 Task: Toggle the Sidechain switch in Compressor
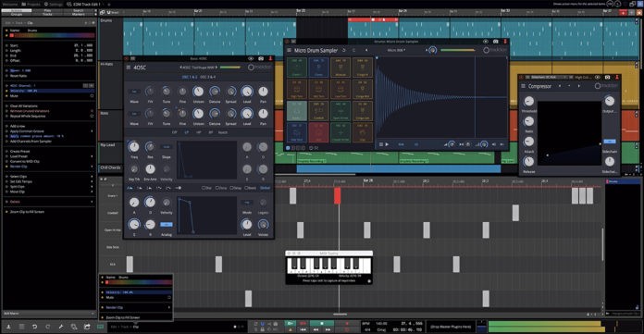[x=610, y=142]
